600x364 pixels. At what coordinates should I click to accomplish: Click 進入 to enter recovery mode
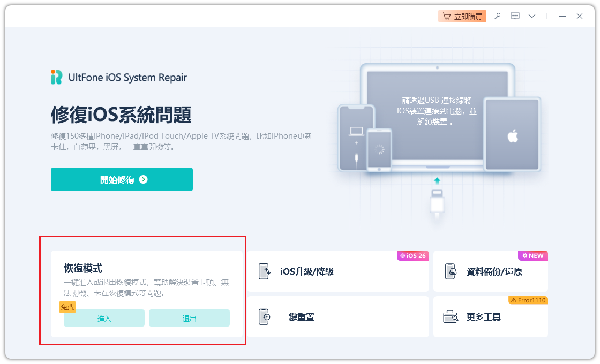[103, 318]
